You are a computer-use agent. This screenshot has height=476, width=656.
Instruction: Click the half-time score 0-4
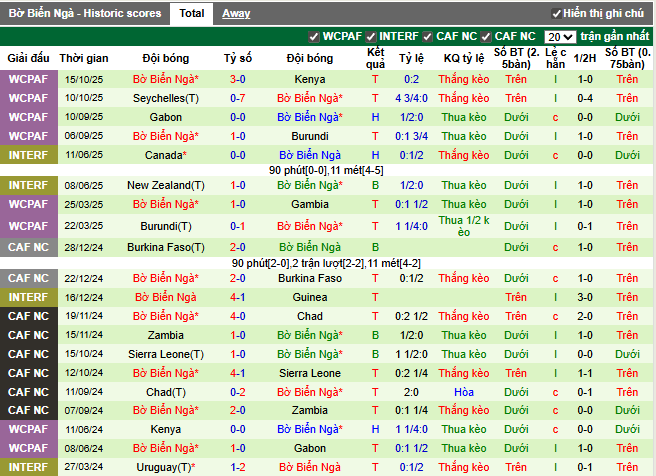click(x=584, y=98)
